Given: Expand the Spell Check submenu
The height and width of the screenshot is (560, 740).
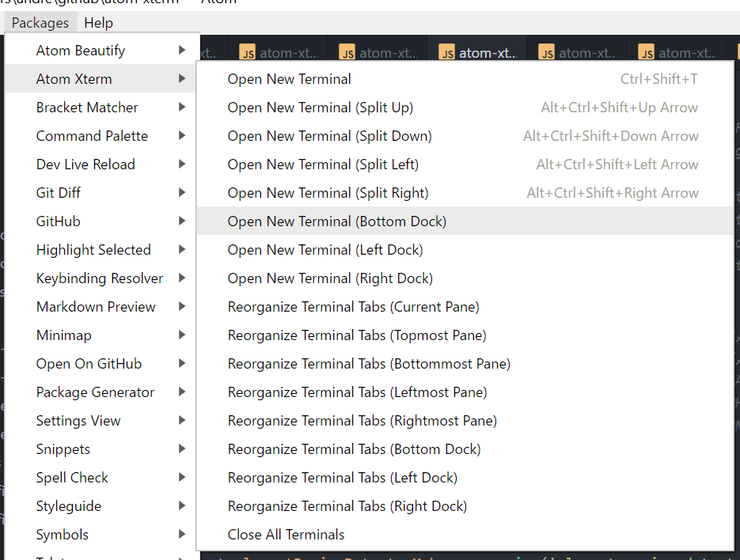Looking at the screenshot, I should [100, 478].
